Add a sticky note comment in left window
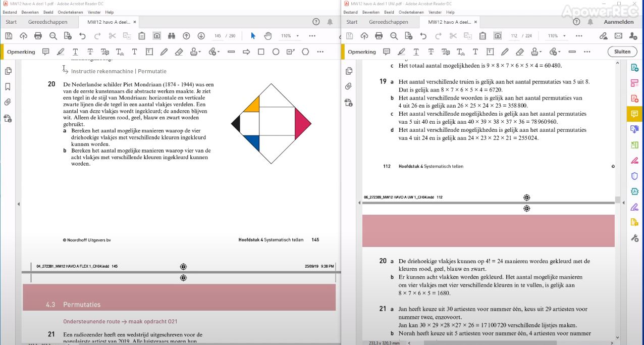644x345 pixels. pyautogui.click(x=45, y=52)
